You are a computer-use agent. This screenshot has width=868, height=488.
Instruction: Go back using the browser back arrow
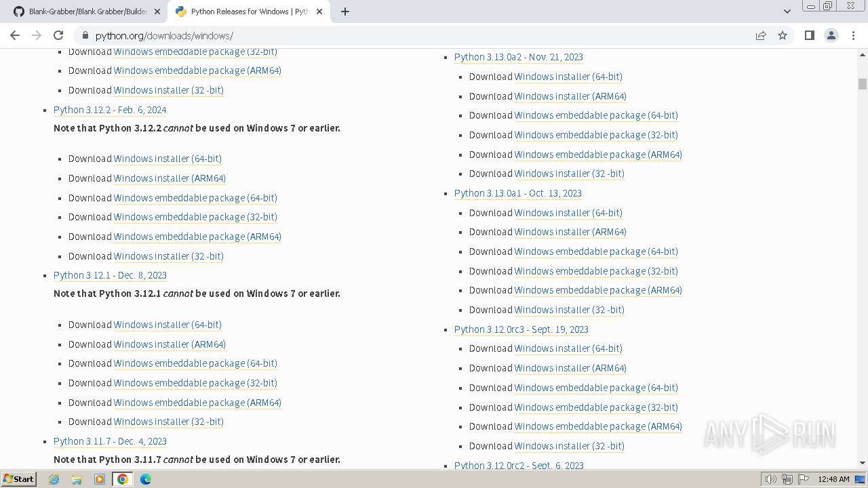point(15,35)
